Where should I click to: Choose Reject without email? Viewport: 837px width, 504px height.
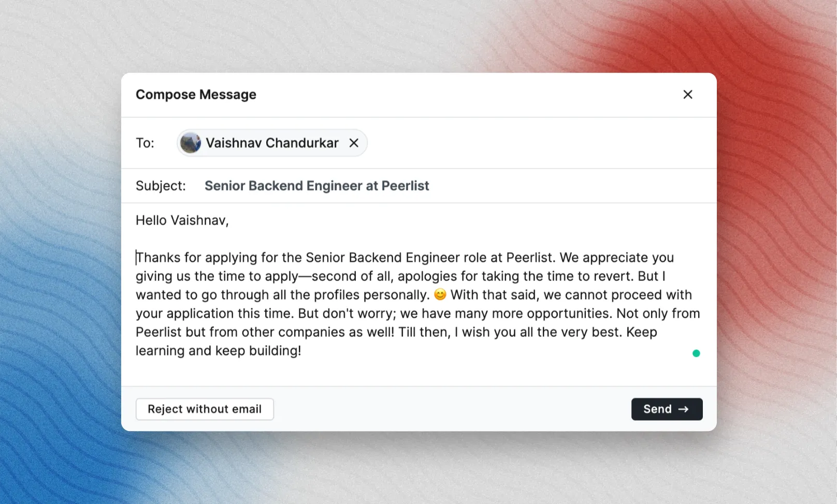click(205, 409)
